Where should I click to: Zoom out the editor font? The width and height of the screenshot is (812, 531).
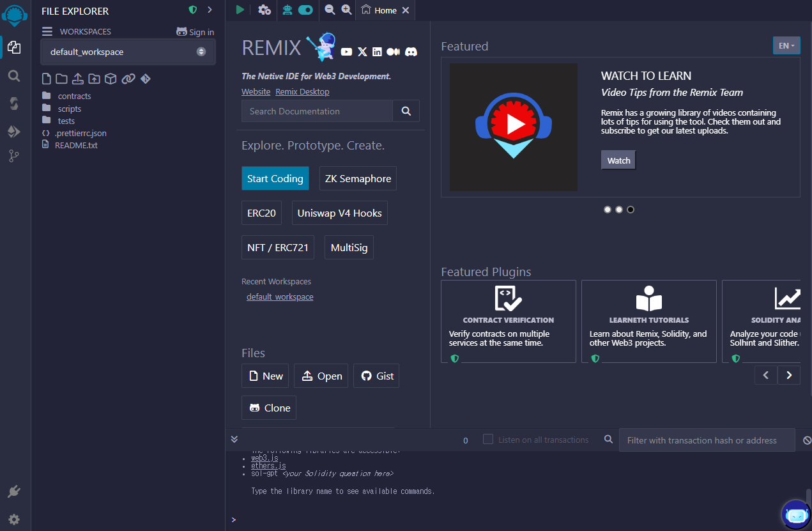tap(330, 10)
